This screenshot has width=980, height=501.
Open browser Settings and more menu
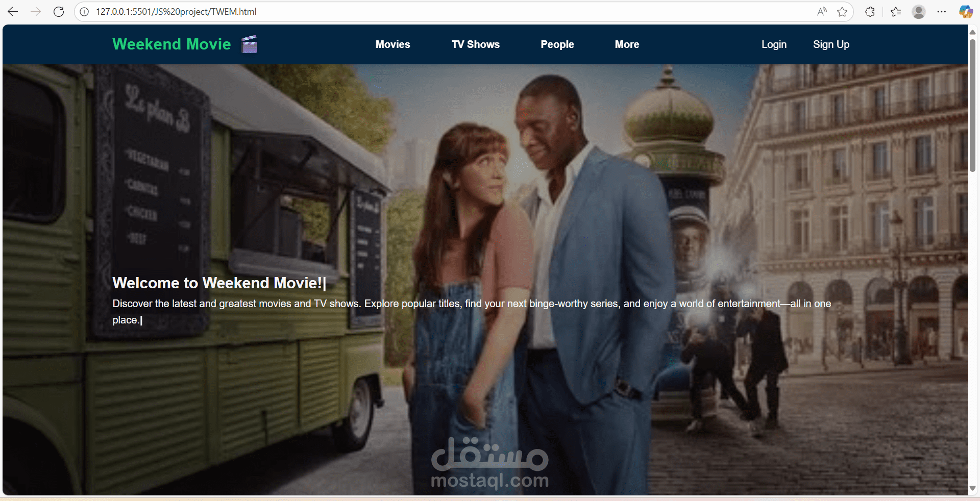pos(942,12)
